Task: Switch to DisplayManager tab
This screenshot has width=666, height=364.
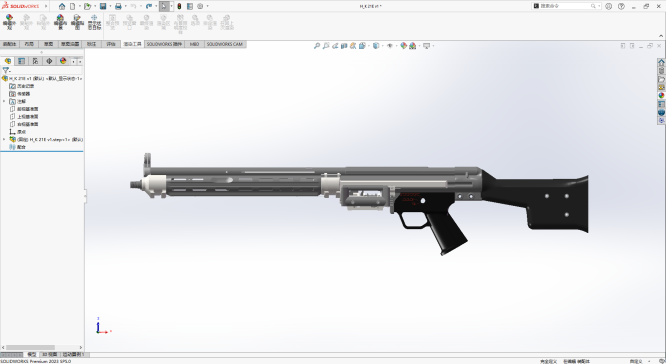Action: pyautogui.click(x=63, y=61)
